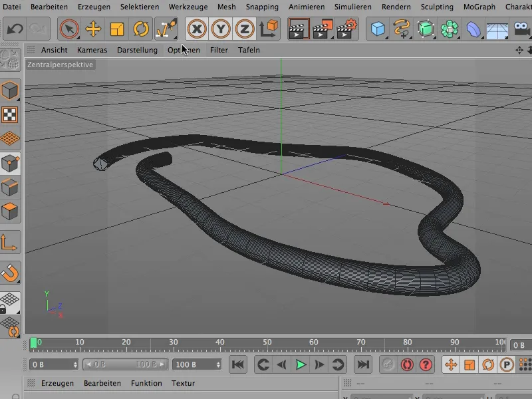
Task: Activate Points mode in left sidebar
Action: (x=10, y=164)
